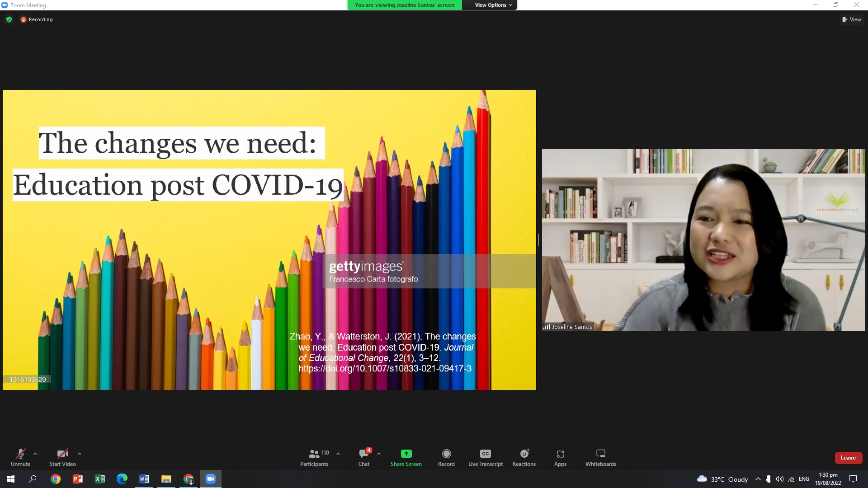This screenshot has height=488, width=868.
Task: Open the View Options dropdown
Action: click(x=493, y=5)
